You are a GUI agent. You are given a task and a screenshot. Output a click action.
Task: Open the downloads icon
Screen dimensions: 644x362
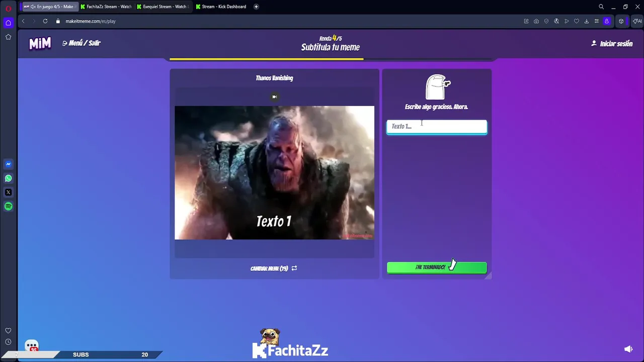(587, 21)
